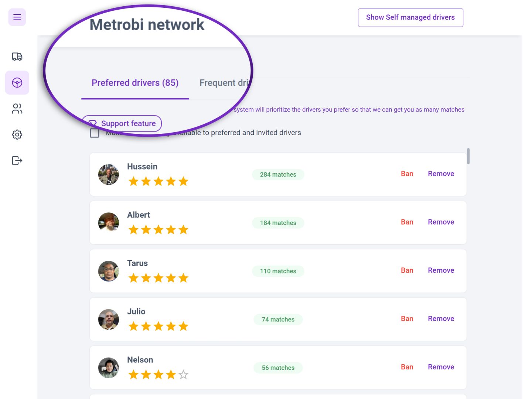Click Nelson's empty fifth rating star

point(184,374)
